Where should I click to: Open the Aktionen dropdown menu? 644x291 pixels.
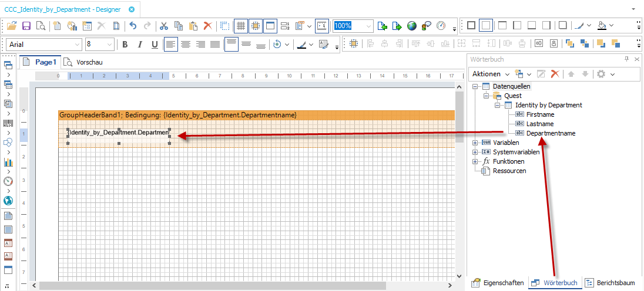[x=491, y=74]
